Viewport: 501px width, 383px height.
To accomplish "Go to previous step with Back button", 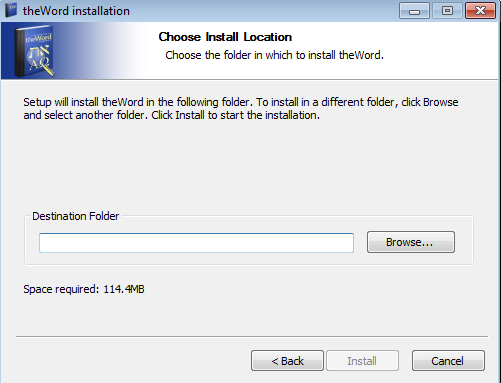I will (287, 361).
